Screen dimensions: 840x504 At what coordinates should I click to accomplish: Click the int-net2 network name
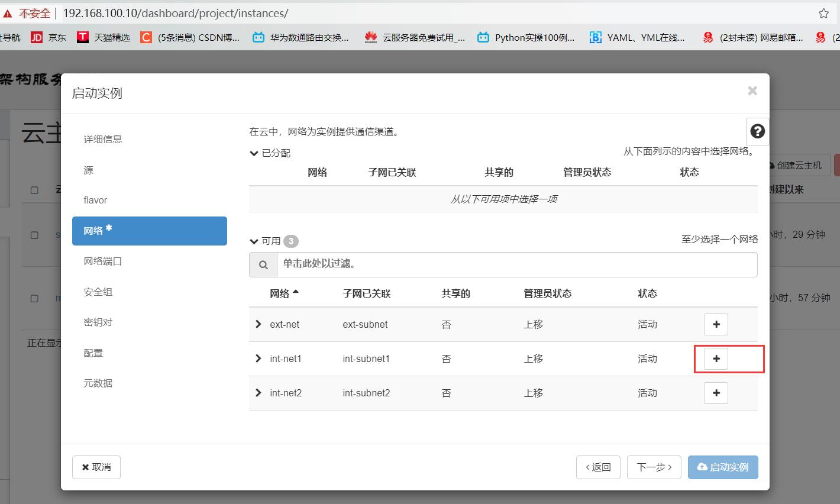[x=286, y=393]
